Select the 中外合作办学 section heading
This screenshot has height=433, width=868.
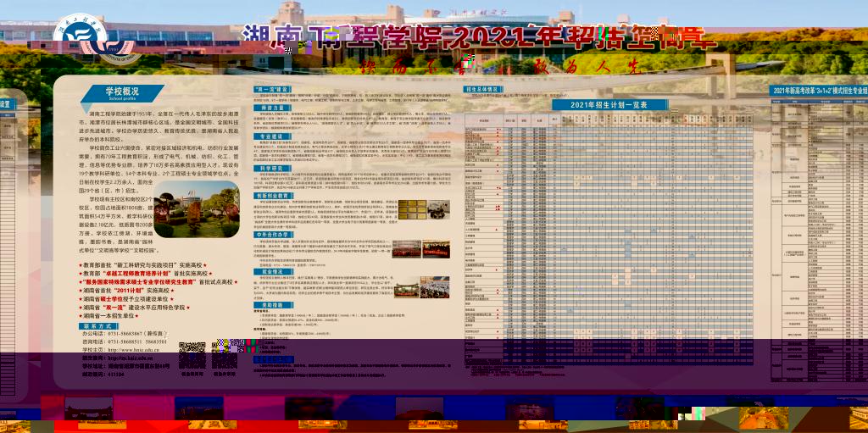pos(275,236)
